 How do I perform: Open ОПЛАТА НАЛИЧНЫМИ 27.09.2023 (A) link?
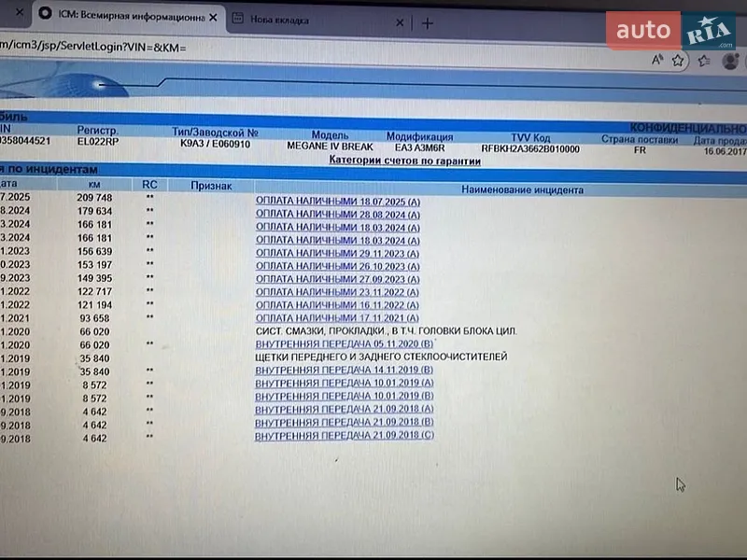pyautogui.click(x=337, y=279)
